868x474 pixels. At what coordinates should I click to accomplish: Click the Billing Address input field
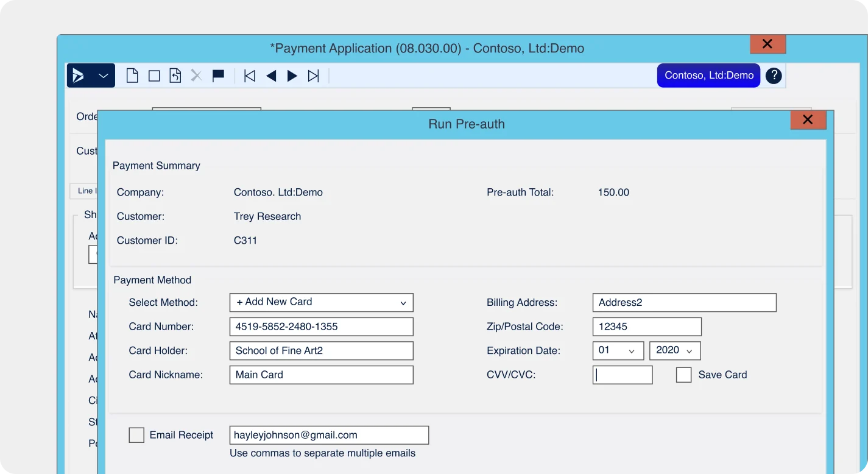[685, 302]
